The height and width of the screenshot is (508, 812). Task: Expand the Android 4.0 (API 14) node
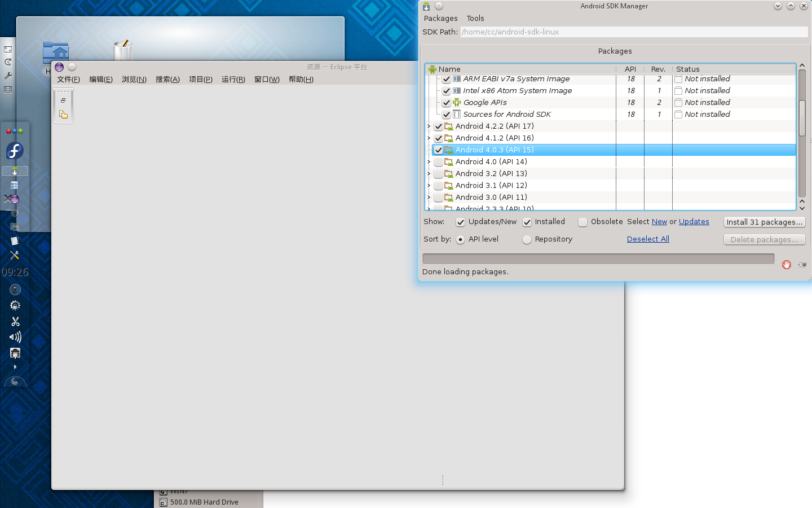(429, 161)
